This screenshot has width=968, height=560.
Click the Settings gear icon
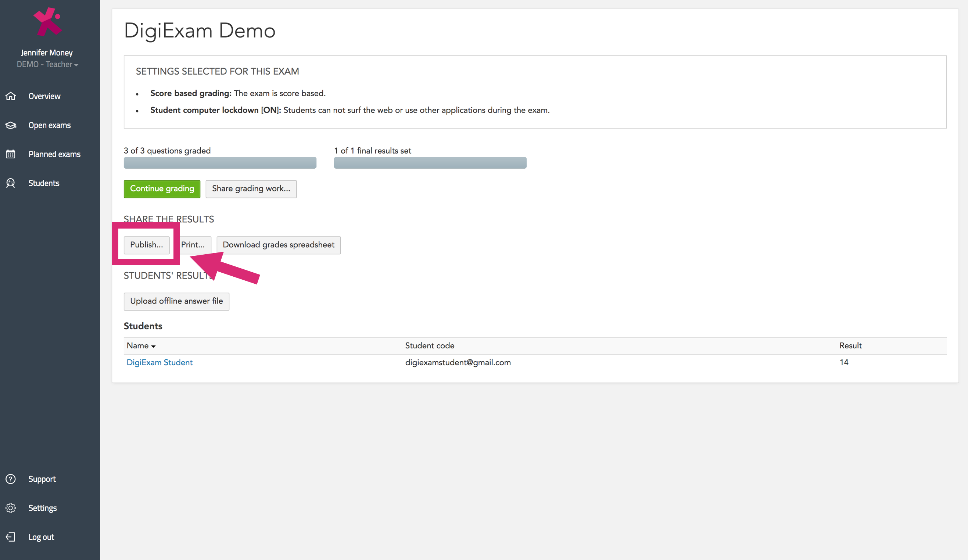[11, 508]
